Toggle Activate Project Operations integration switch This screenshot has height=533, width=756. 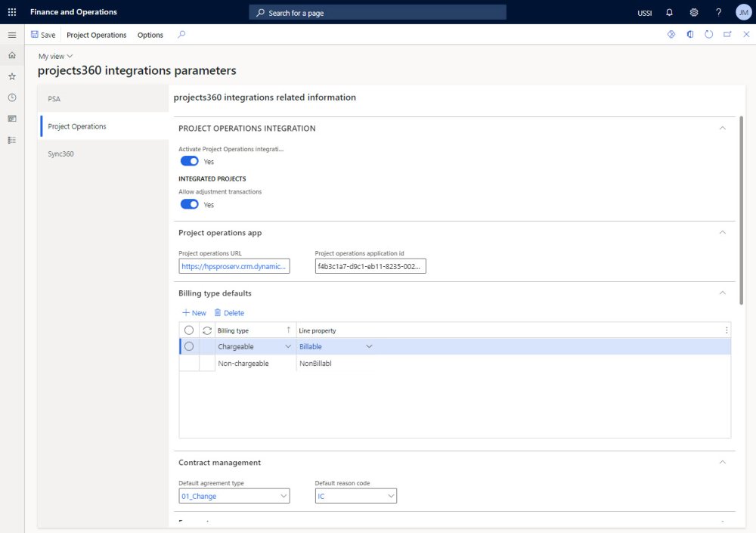point(190,161)
